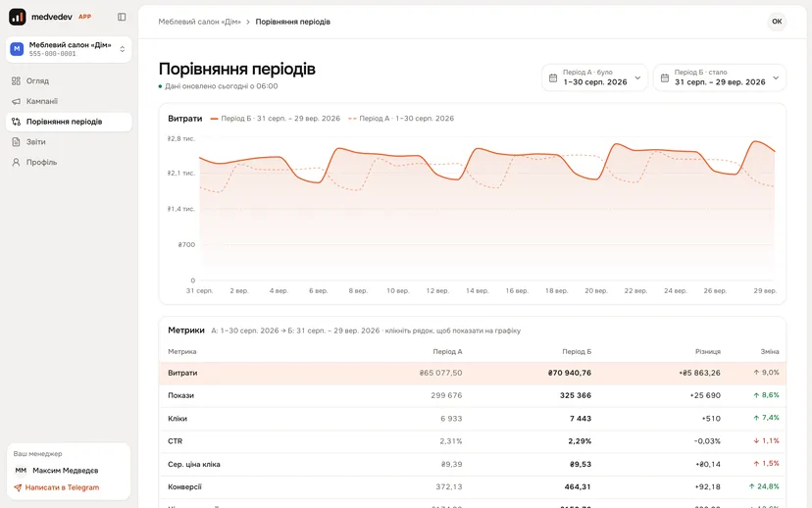
Task: Select the Конверсії metric row
Action: tap(473, 486)
